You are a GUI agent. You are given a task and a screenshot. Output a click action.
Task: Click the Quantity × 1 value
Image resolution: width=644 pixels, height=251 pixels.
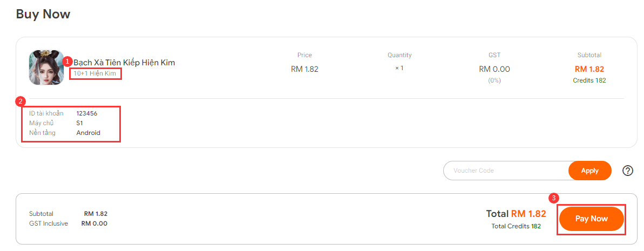point(399,68)
